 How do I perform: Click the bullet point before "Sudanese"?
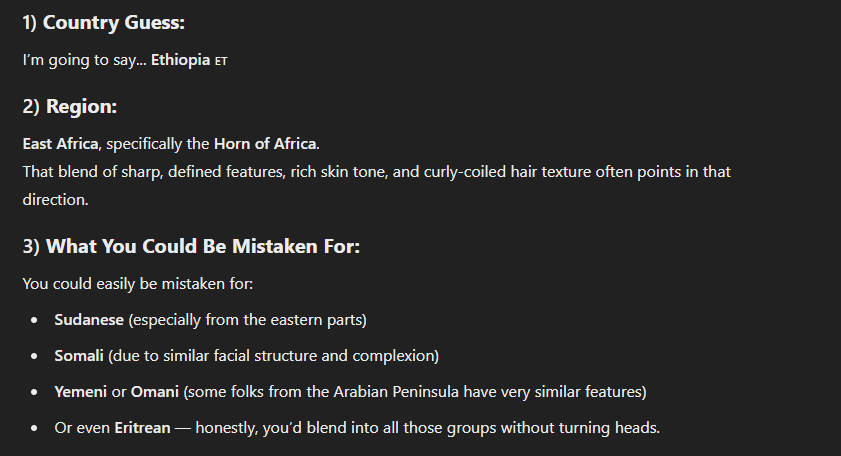pos(35,320)
